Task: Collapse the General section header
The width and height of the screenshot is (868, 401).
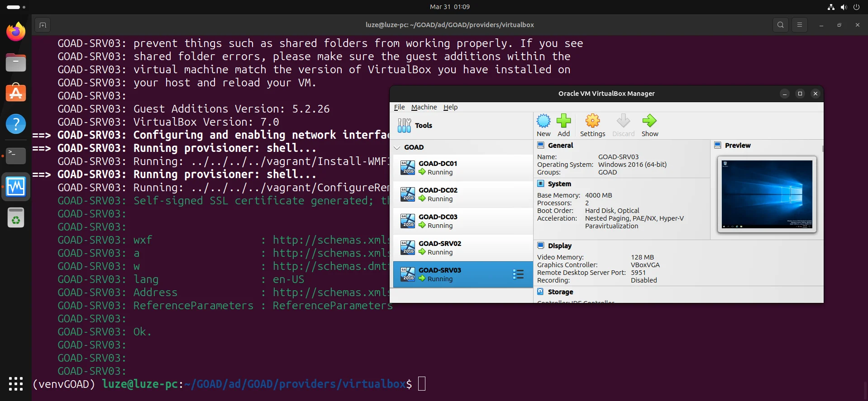Action: 560,146
